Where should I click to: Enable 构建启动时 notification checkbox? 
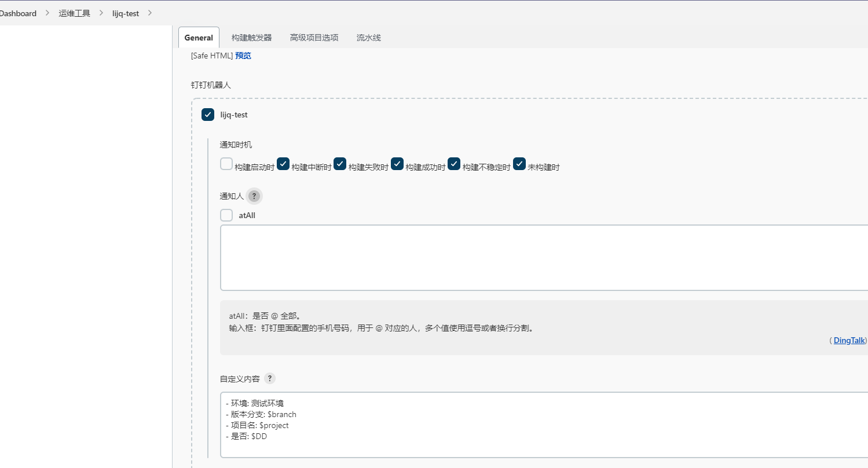click(x=226, y=164)
